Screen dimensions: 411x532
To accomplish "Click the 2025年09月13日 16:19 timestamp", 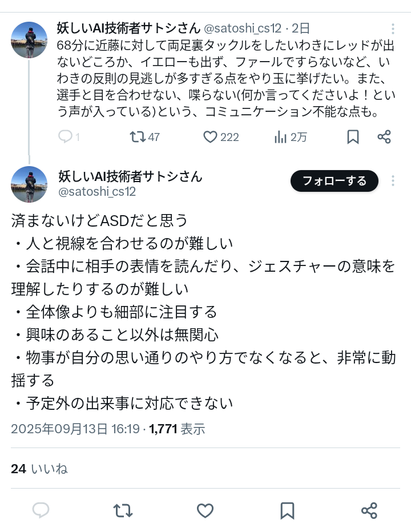I will pos(75,429).
